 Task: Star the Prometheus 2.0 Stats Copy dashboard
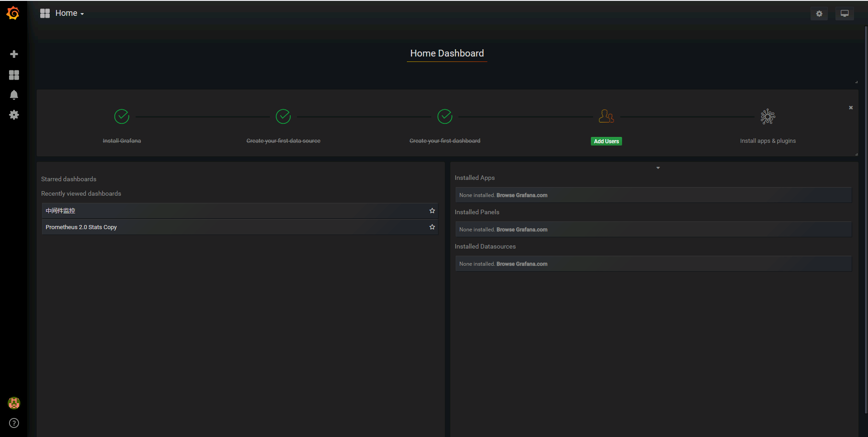[432, 227]
